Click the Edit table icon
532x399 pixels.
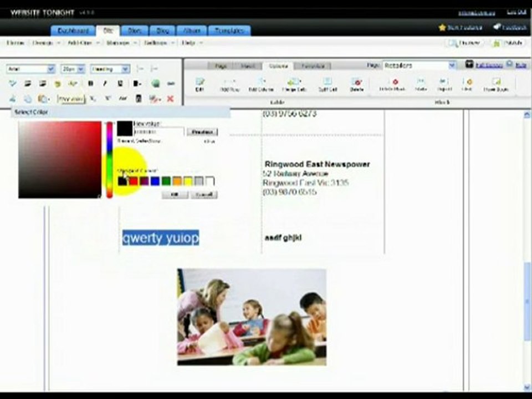199,84
